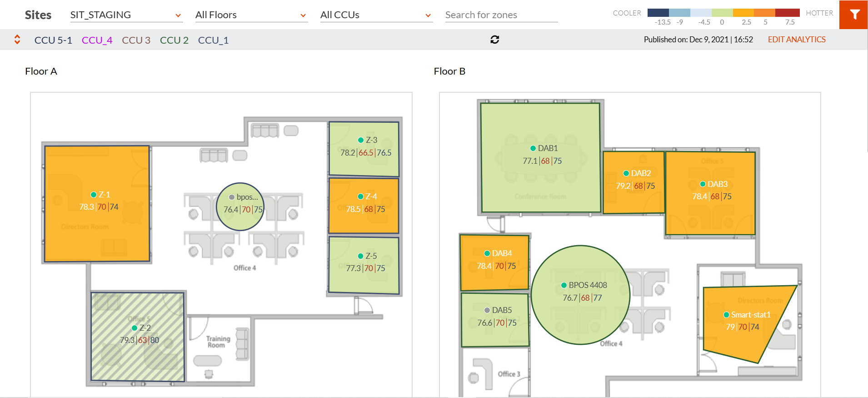Click BPOS 4408 cooling setpoint 77

[598, 298]
